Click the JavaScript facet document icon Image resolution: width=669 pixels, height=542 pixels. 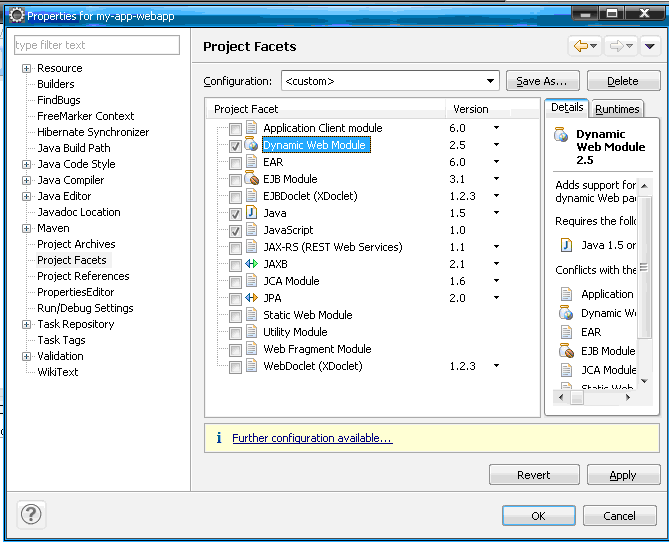point(251,229)
